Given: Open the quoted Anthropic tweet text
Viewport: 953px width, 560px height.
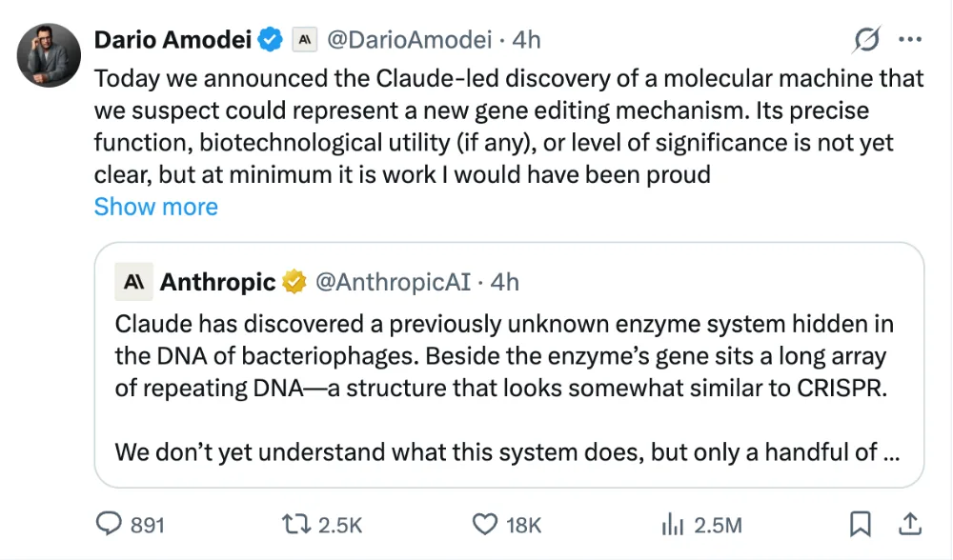Looking at the screenshot, I should 507,388.
